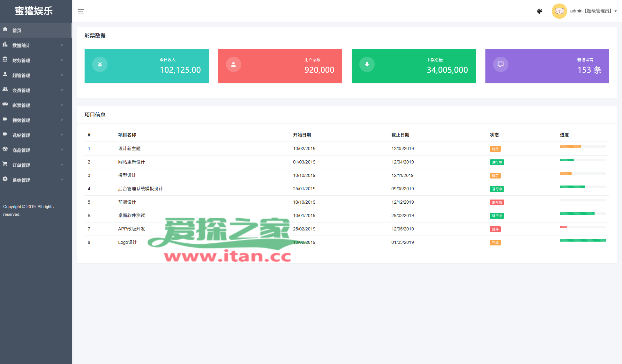
Task: Click the gamepad icon for 彩票管理
Action: coord(5,104)
